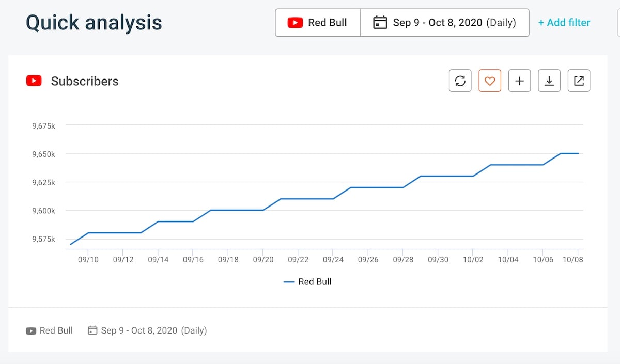Screen dimensions: 620x364
Task: Click the 09/16 date label
Action: (193, 260)
